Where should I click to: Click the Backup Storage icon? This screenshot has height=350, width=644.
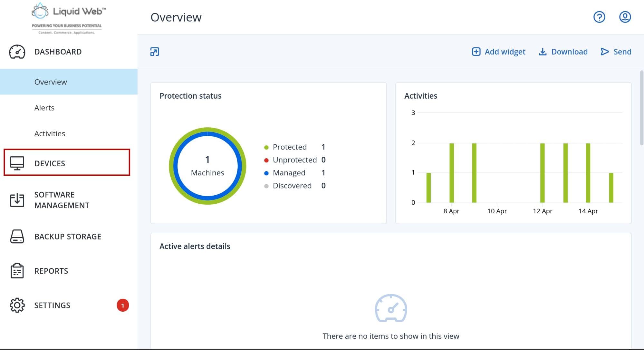click(x=17, y=236)
